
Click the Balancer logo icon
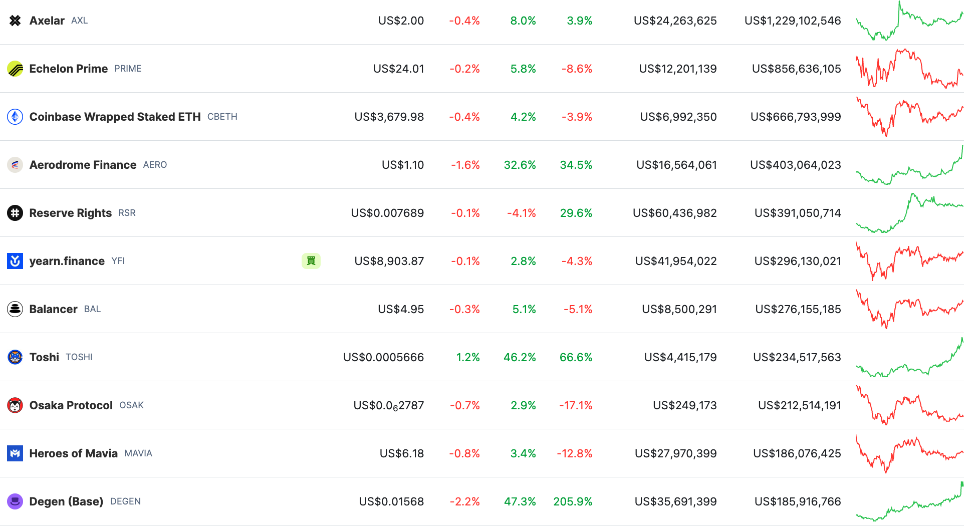[15, 309]
